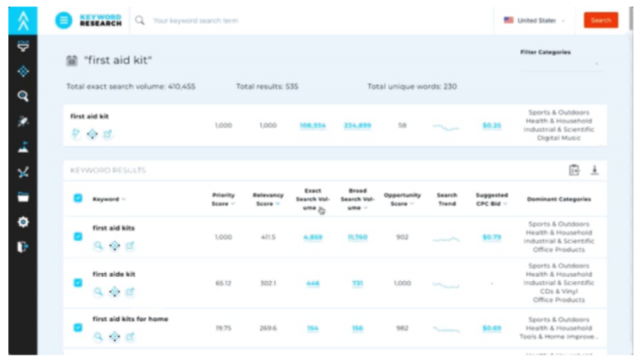
Task: Sort by Suggested CPC Bid column
Action: pos(492,199)
